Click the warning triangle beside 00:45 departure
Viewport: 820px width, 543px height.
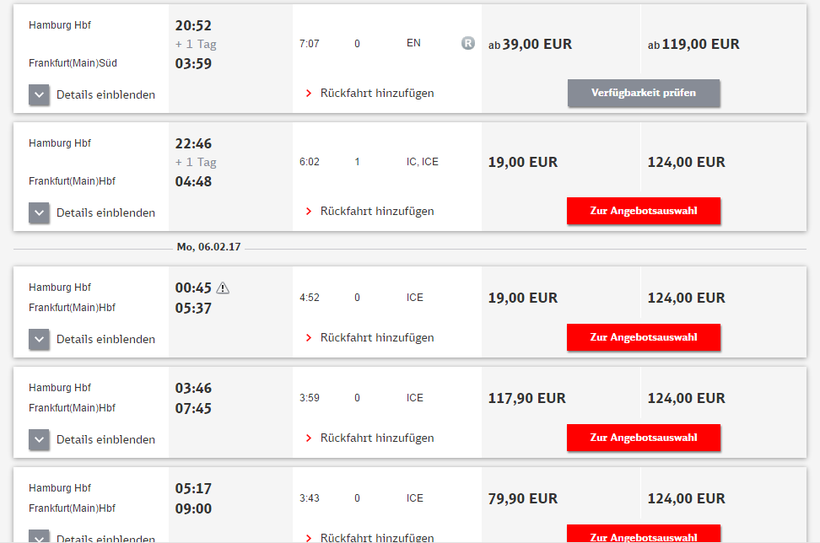[223, 288]
